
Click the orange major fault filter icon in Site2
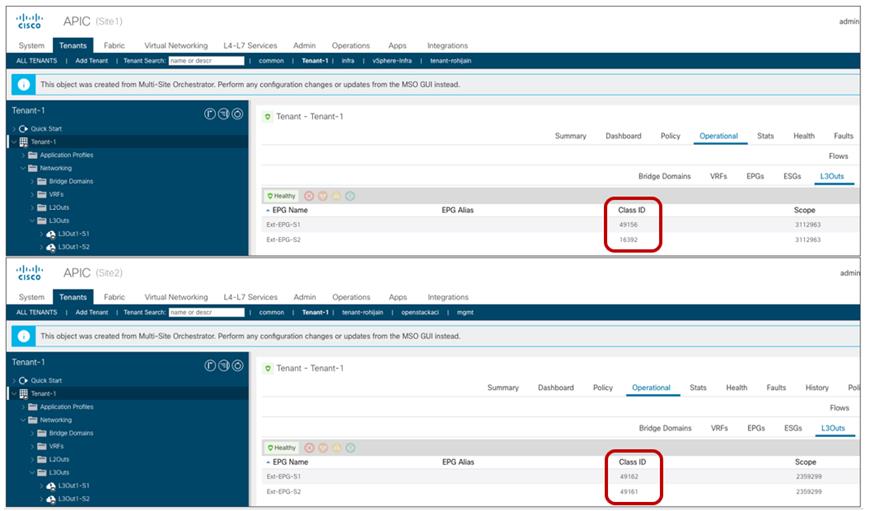pos(323,448)
